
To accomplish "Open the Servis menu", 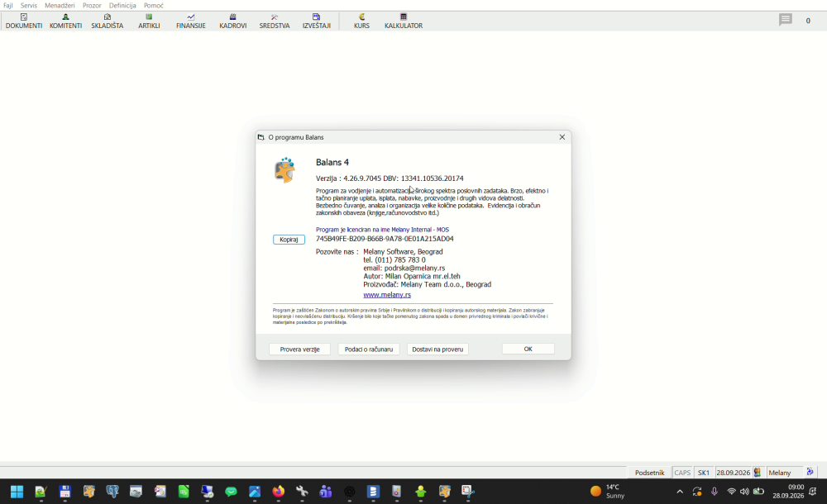I will (x=28, y=5).
